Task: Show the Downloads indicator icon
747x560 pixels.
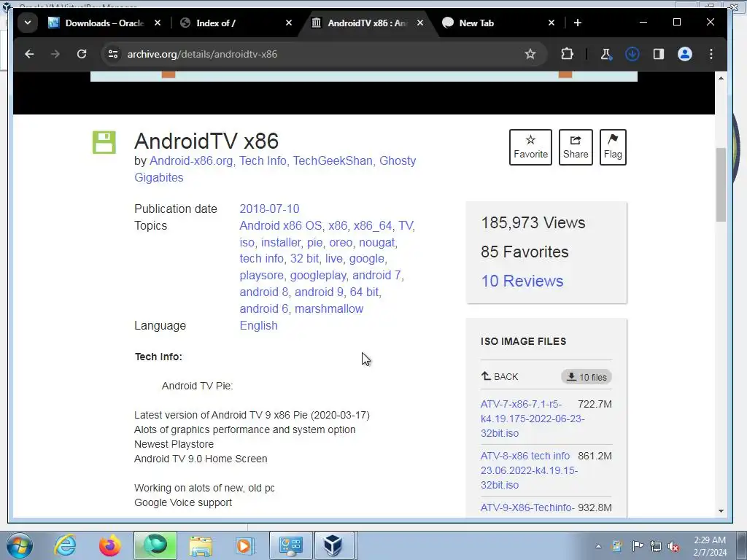Action: [632, 54]
